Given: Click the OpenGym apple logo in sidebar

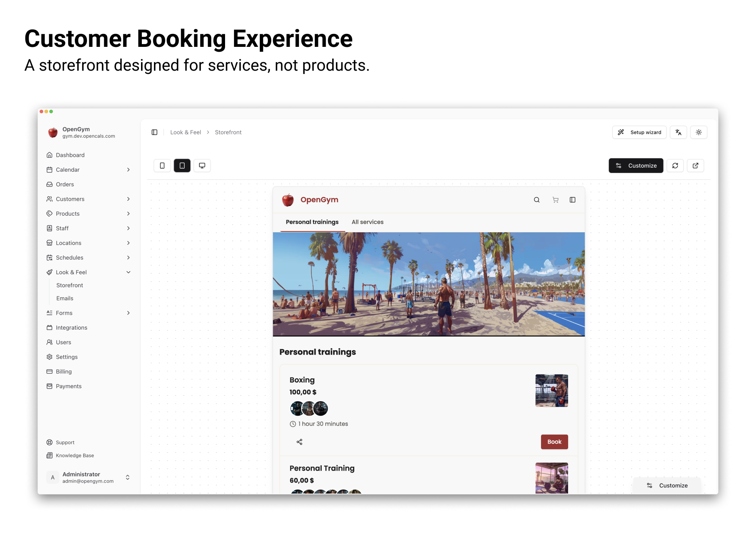Looking at the screenshot, I should 53,132.
